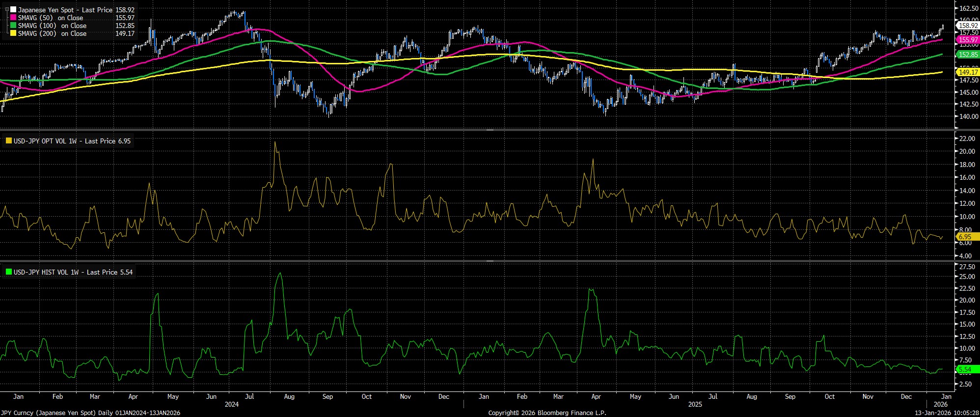Click the divider between price and OPT VOL panels
Image resolution: width=980 pixels, height=417 pixels.
[490, 130]
